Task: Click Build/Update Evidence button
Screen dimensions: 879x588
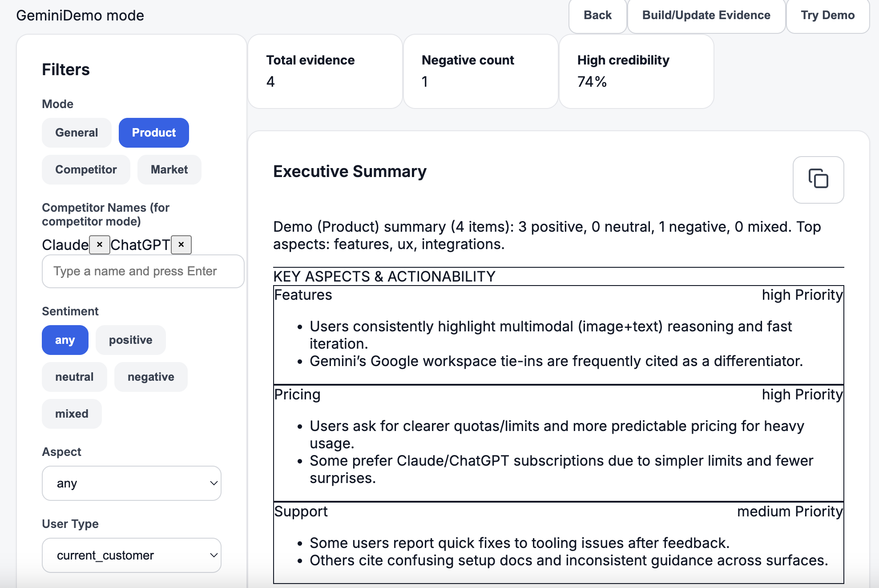Action: (706, 16)
